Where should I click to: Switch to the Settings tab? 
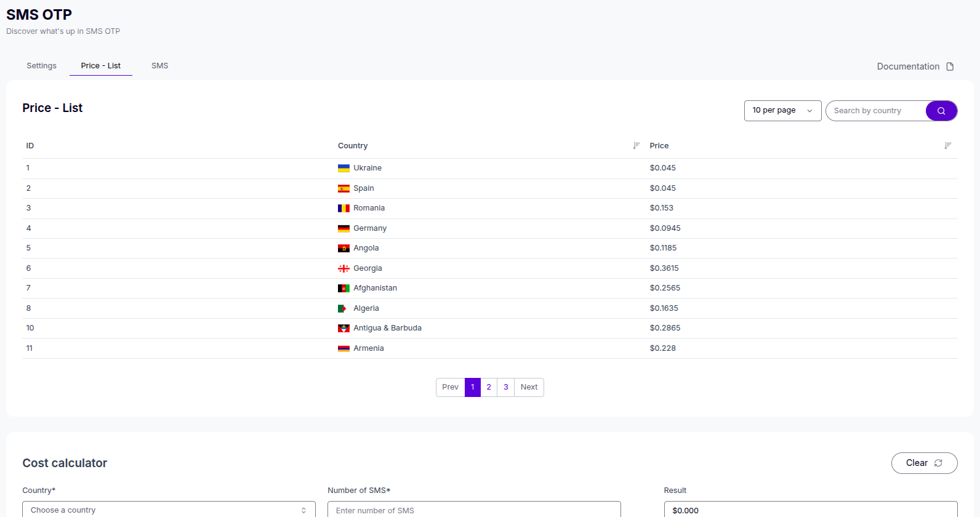coord(41,66)
